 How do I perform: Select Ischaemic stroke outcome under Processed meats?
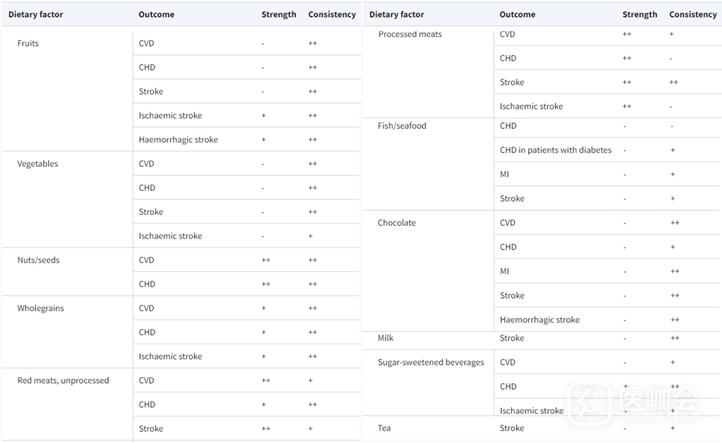[x=531, y=106]
